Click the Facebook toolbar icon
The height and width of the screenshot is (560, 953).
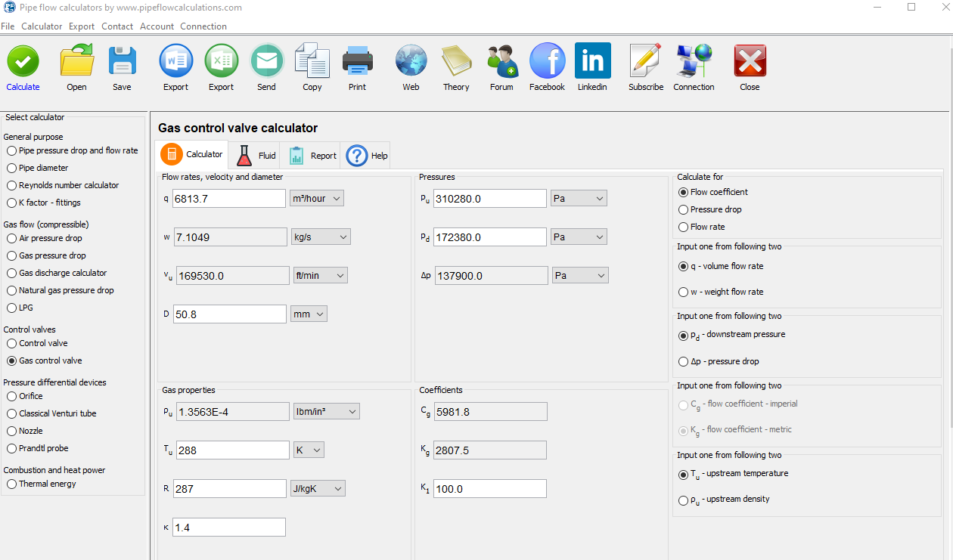pyautogui.click(x=547, y=60)
